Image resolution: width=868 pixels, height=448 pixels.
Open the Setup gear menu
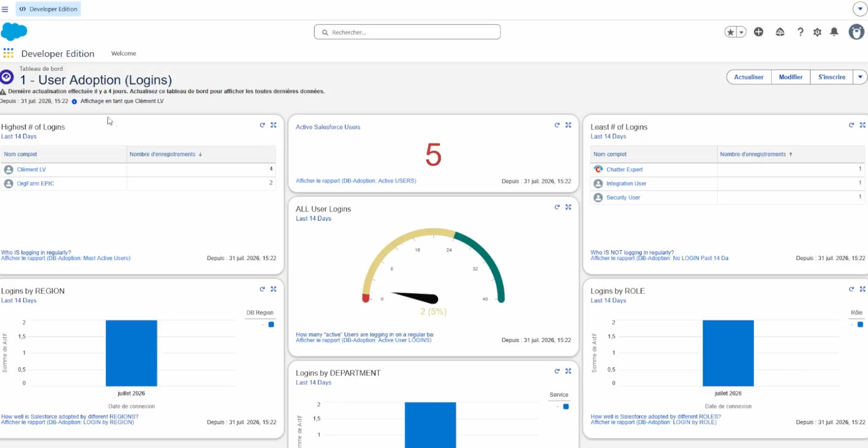(817, 32)
